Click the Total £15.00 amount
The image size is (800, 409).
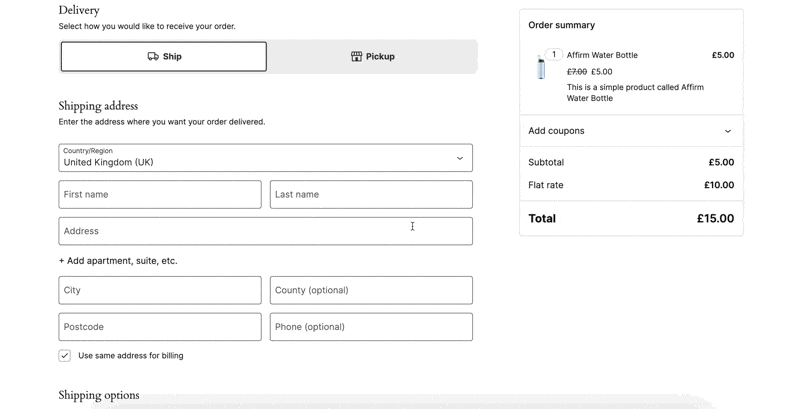(x=715, y=218)
